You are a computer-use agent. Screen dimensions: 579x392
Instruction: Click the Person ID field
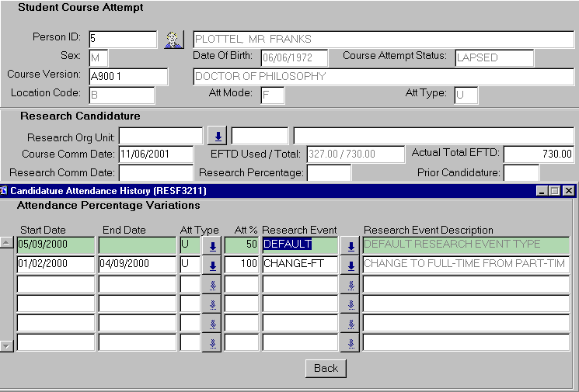coord(122,39)
